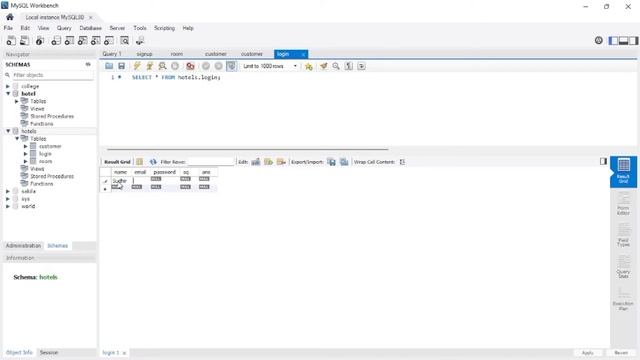The height and width of the screenshot is (360, 640).
Task: Expand the sys schema
Action: pos(8,199)
